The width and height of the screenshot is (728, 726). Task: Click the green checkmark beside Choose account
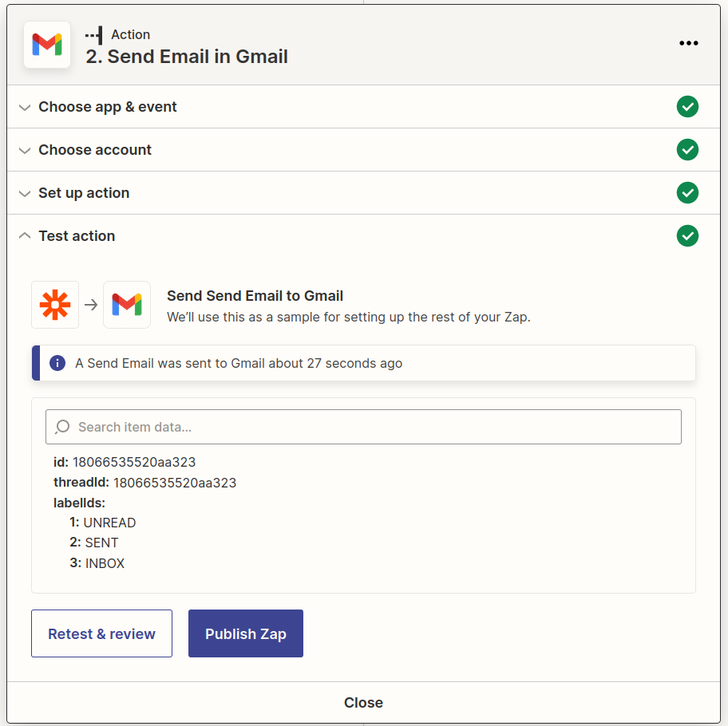[x=687, y=149]
